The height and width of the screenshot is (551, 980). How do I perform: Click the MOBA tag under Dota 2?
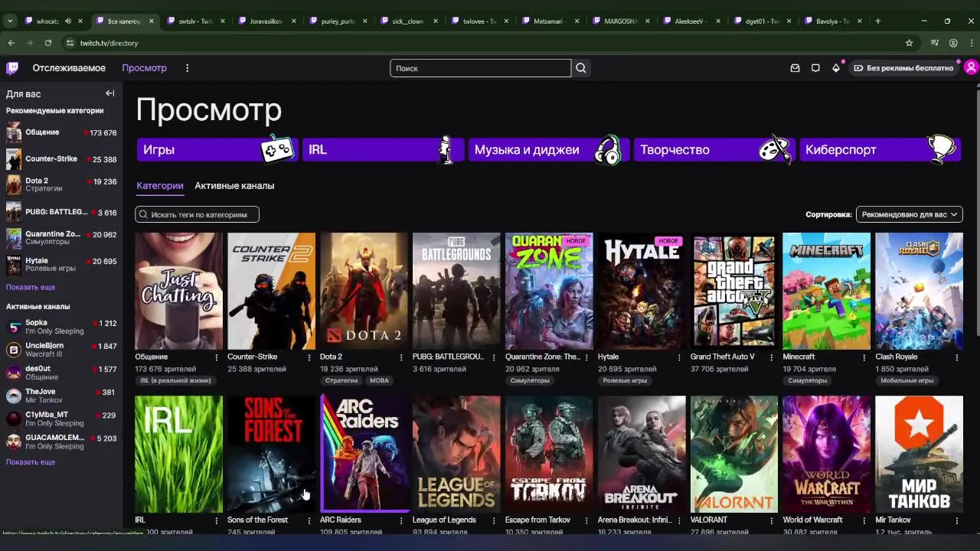click(379, 380)
